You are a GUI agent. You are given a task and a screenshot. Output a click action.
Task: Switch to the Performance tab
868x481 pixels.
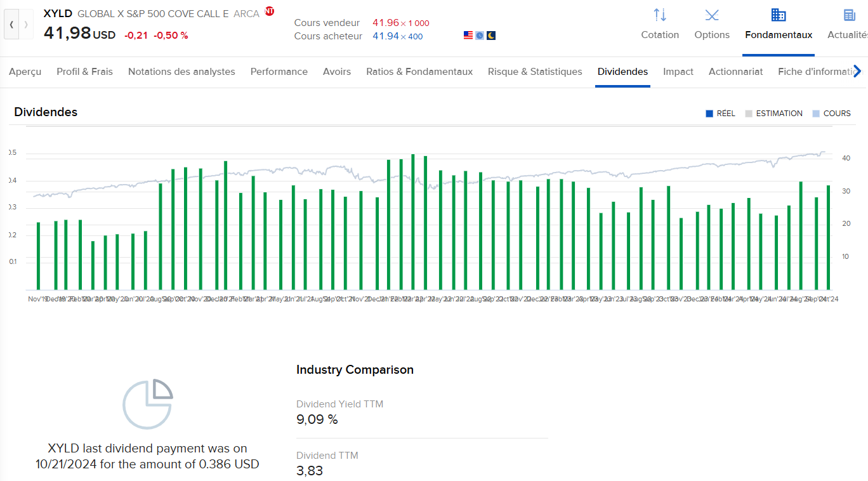279,72
